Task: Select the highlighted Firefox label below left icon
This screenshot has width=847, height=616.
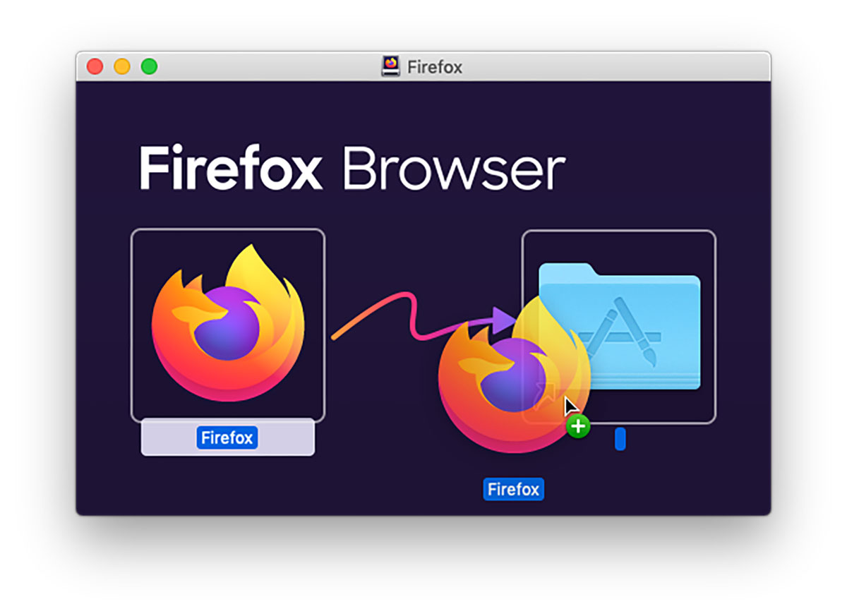Action: point(227,437)
